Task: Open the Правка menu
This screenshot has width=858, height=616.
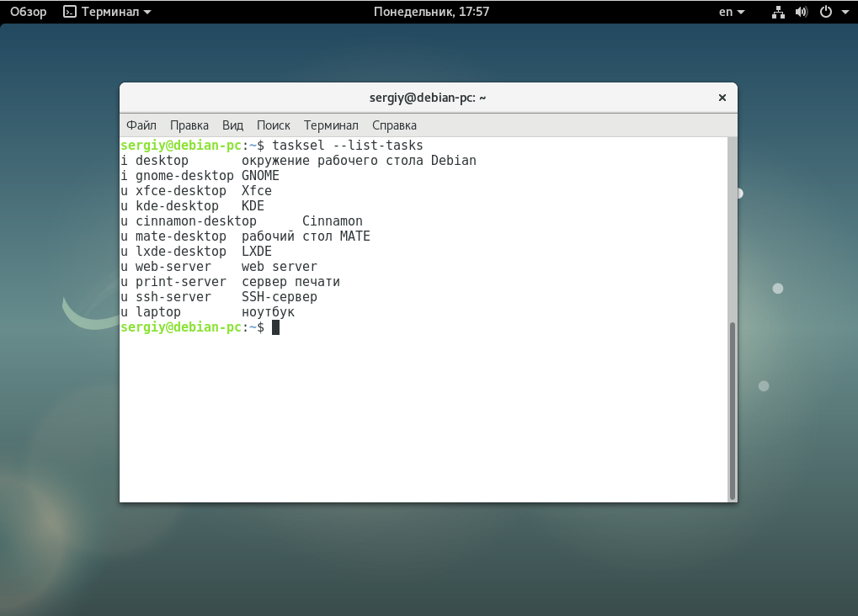Action: [189, 125]
